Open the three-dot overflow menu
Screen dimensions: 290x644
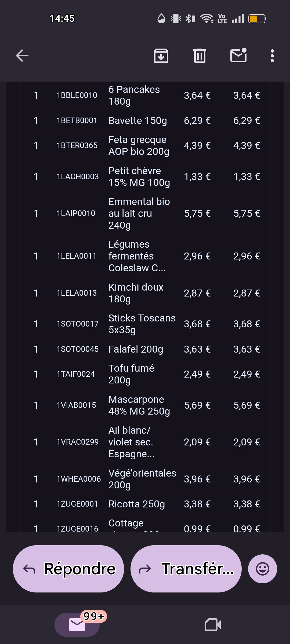pos(272,56)
